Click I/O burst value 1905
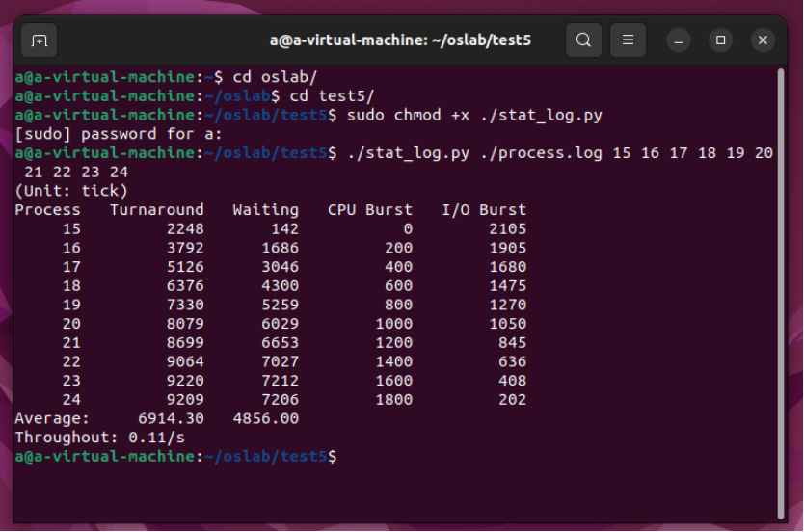Screen dimensions: 804x532 (508, 248)
